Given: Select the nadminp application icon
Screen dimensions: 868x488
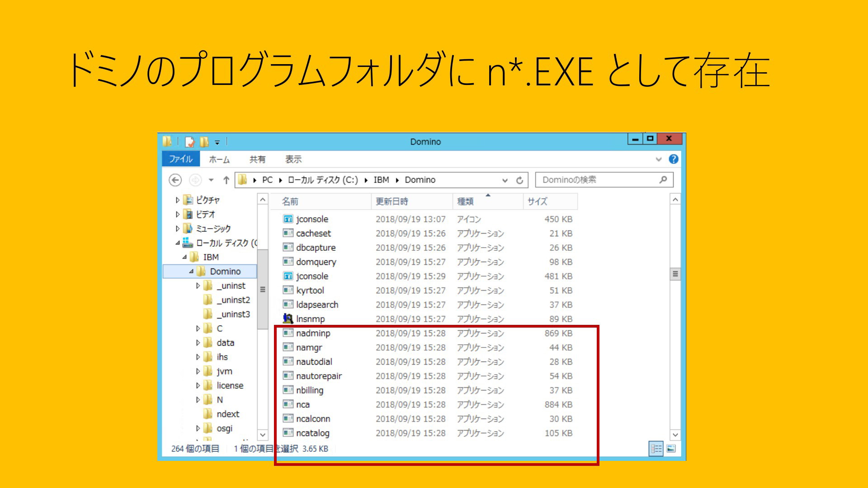Looking at the screenshot, I should click(288, 333).
